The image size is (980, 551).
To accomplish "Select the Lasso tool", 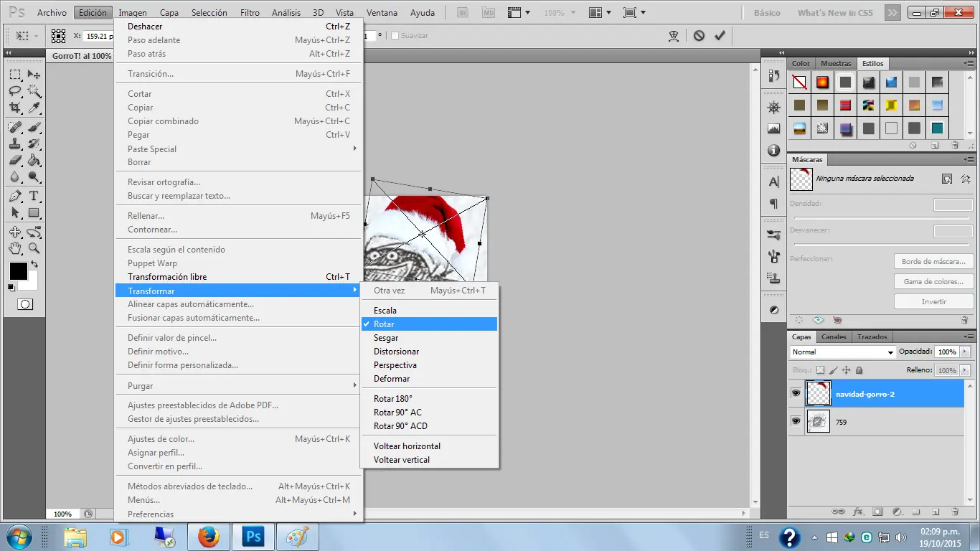I will [x=16, y=91].
